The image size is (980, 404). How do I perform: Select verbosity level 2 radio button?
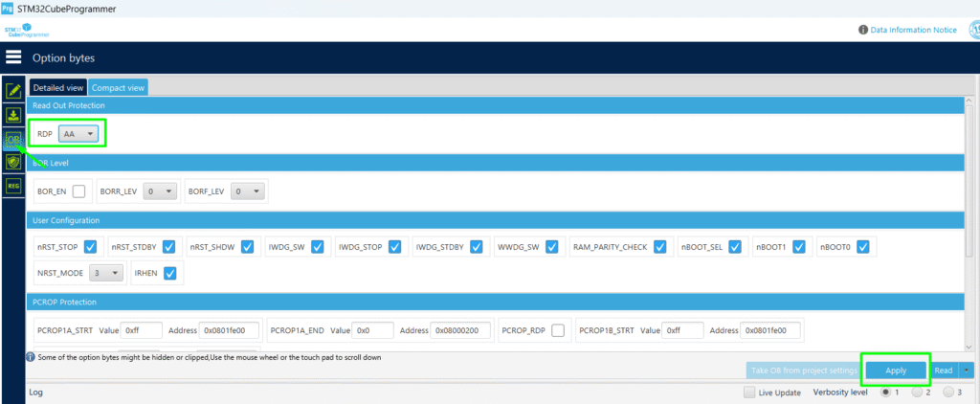click(917, 393)
